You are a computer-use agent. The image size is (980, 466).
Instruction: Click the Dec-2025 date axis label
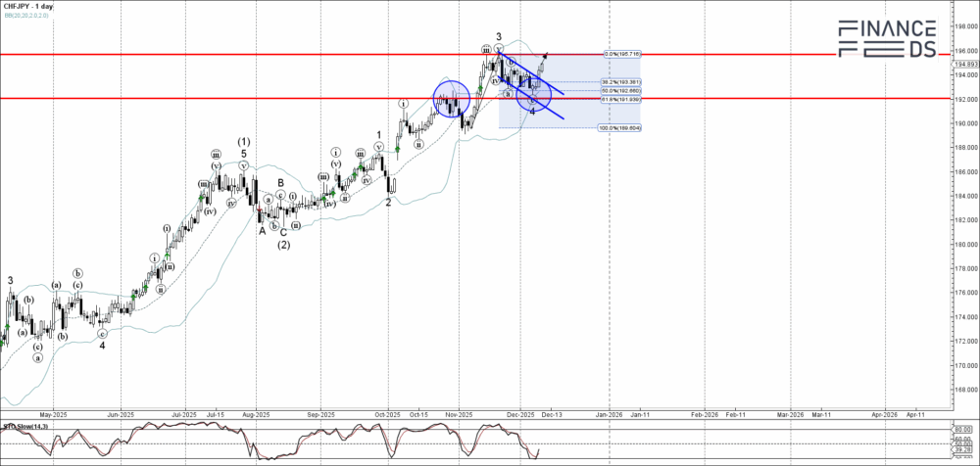(520, 414)
